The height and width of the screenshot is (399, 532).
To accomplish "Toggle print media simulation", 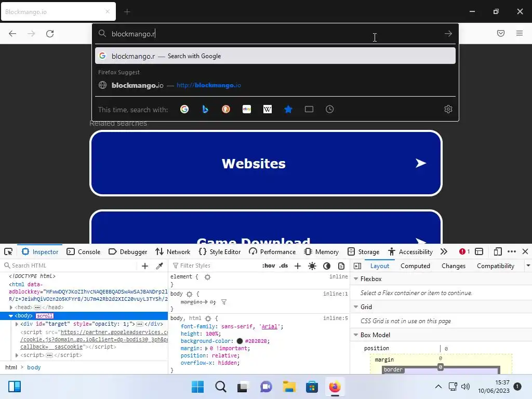I will coord(341,266).
